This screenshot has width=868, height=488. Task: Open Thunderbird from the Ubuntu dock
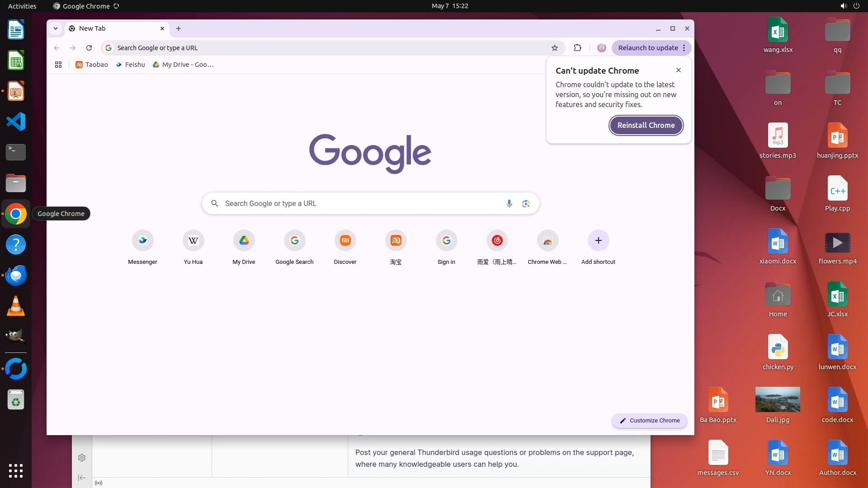(x=16, y=275)
